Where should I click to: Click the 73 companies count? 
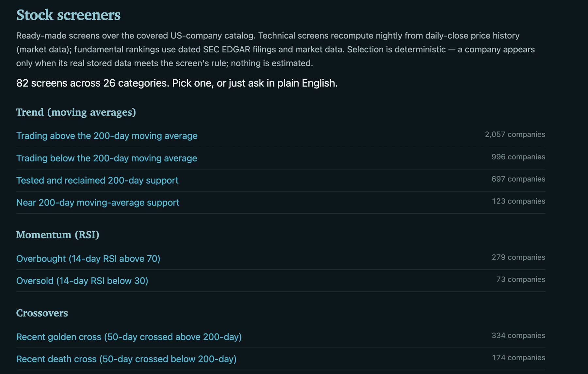click(x=521, y=280)
